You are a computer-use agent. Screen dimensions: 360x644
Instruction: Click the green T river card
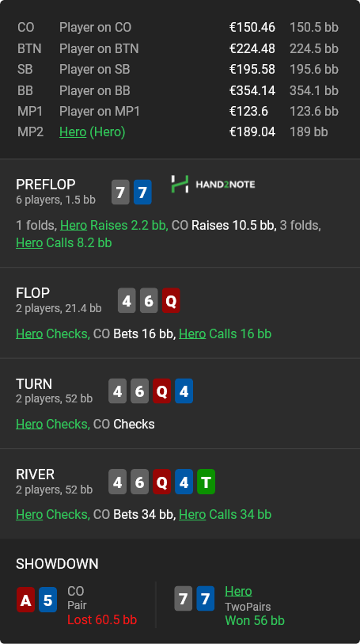point(206,482)
